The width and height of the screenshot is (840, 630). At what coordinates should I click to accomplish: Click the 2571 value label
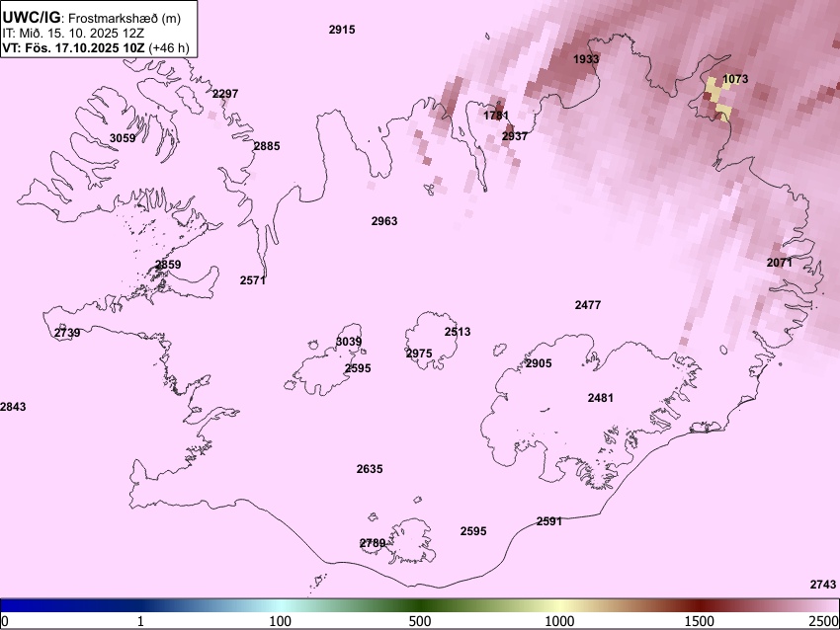coord(253,280)
